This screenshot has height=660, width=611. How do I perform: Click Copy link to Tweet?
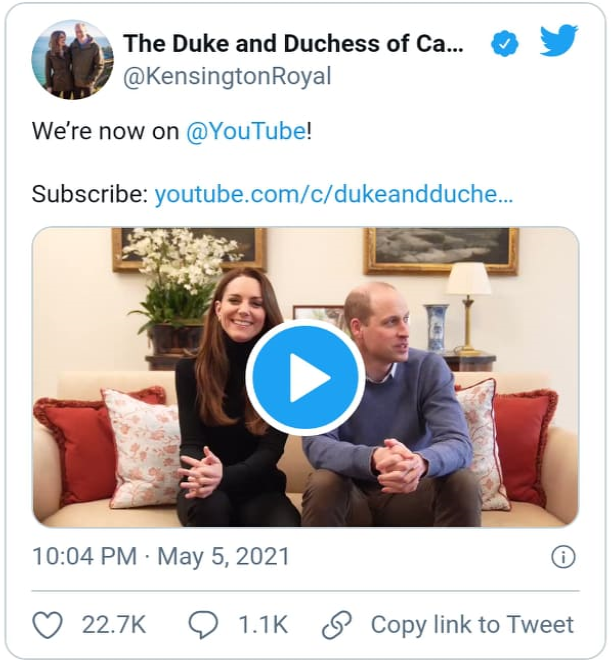[x=472, y=625]
